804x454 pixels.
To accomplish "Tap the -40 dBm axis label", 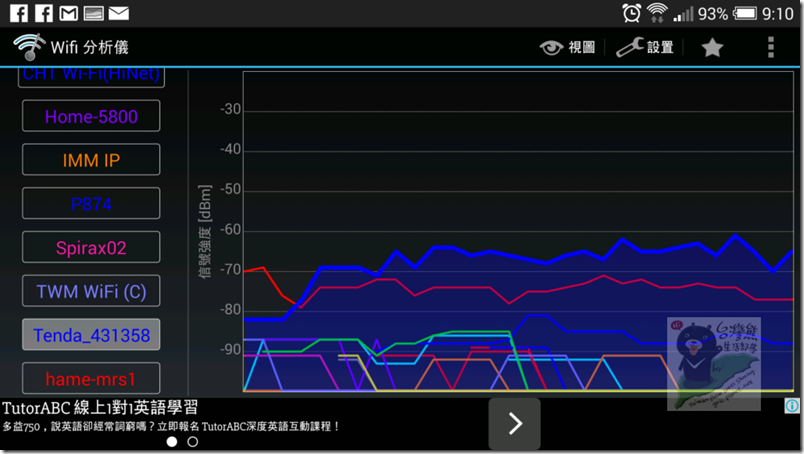I will point(230,149).
